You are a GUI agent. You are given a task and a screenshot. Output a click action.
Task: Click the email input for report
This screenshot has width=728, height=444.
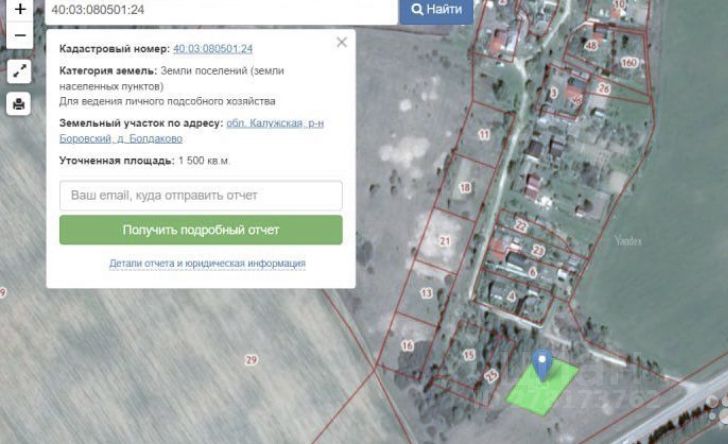[x=201, y=196]
